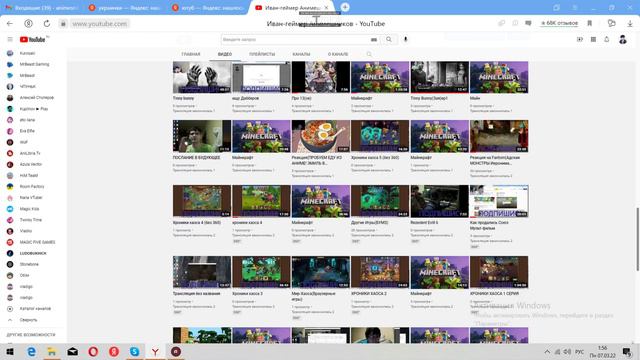640x360 pixels.
Task: Open the Windows action center icon
Action: [627, 351]
